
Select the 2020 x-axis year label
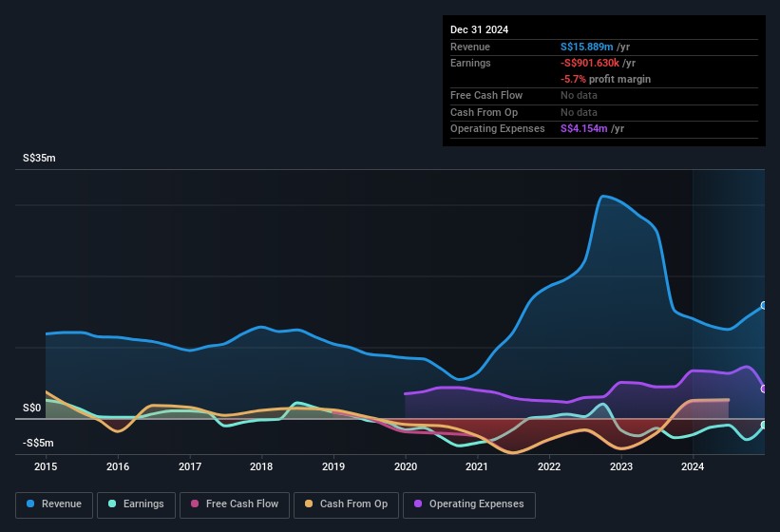click(x=406, y=466)
